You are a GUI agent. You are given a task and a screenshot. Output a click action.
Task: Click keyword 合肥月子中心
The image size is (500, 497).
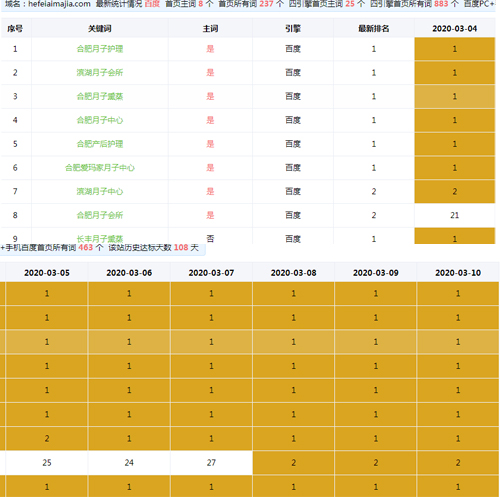[x=100, y=120]
